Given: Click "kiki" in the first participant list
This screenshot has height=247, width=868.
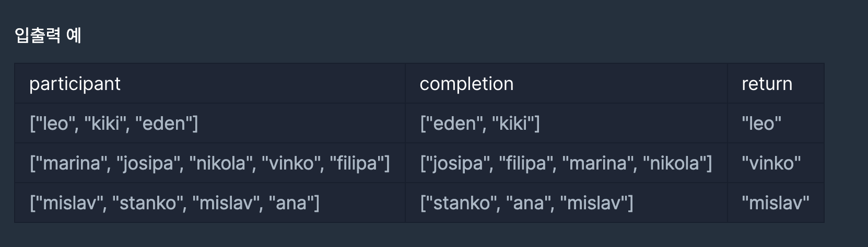Looking at the screenshot, I should coord(105,124).
